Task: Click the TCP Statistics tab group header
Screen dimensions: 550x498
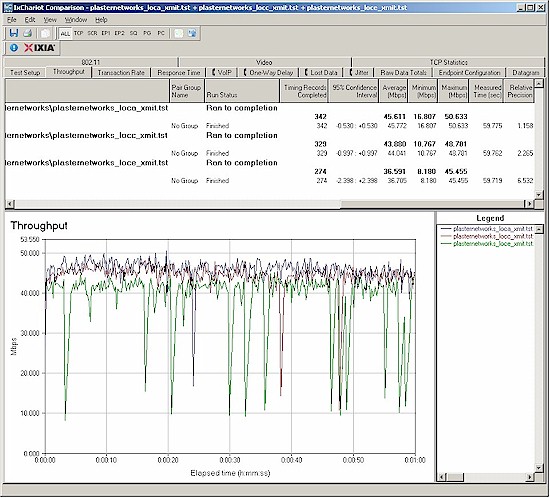Action: [x=449, y=62]
